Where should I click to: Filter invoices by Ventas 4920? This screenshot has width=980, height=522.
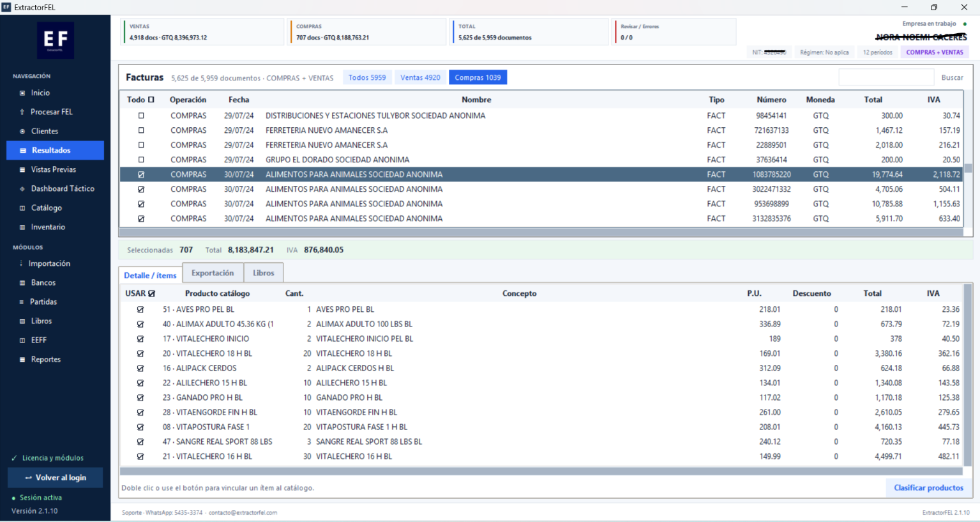click(x=420, y=77)
